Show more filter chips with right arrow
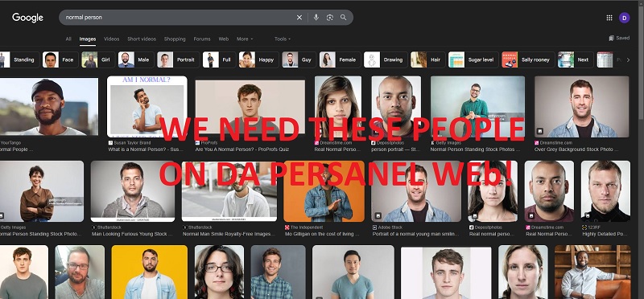The width and height of the screenshot is (644, 299). tap(628, 60)
